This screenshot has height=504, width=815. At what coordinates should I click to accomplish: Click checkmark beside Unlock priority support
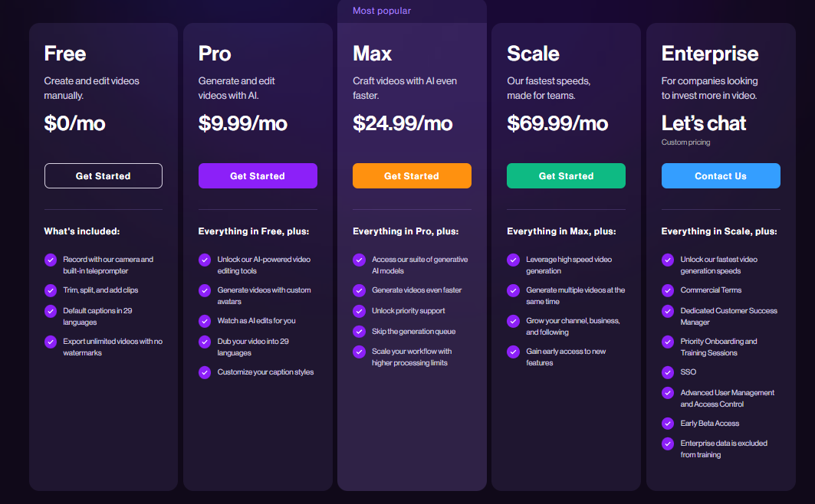(359, 311)
